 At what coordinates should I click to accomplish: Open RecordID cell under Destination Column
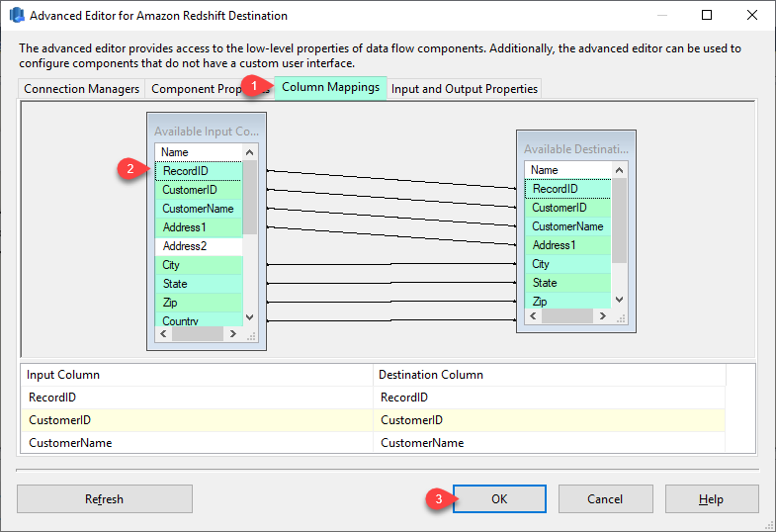[550, 398]
